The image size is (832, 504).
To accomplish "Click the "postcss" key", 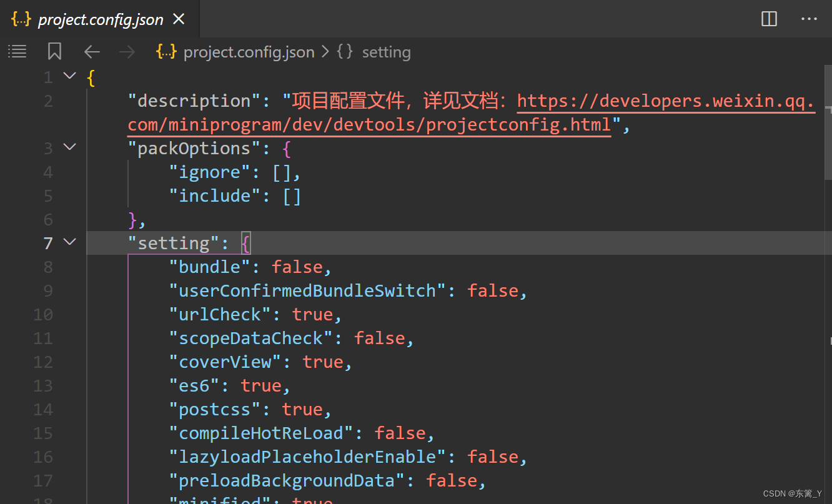I will (x=215, y=409).
